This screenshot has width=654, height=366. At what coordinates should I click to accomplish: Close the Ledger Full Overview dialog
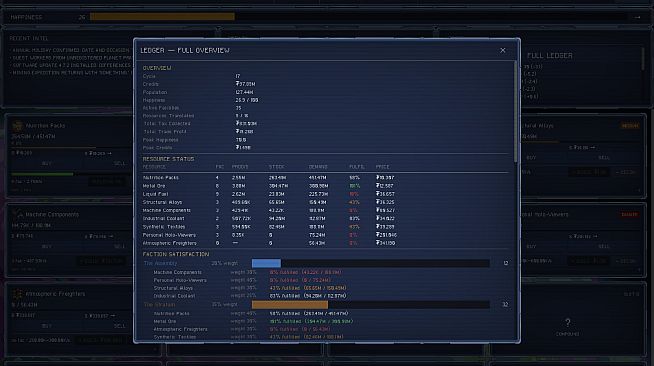tap(503, 50)
